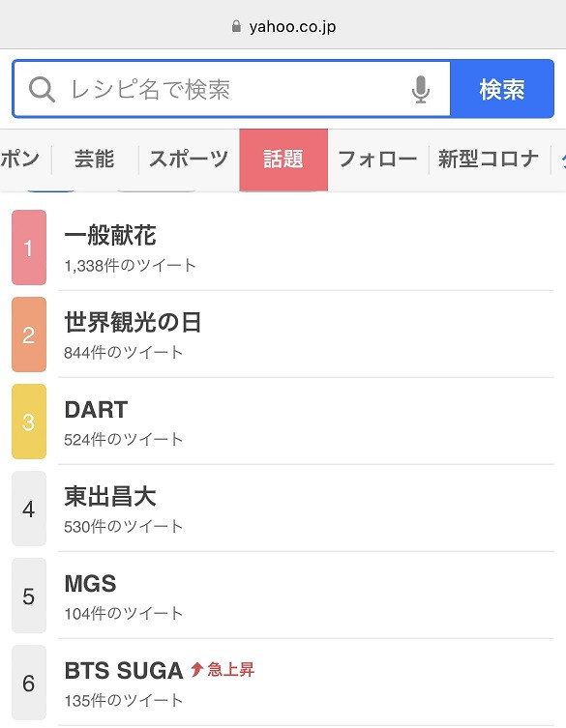Screen dimensions: 566x728
Task: Select the highlighted 話題 tab
Action: point(283,160)
